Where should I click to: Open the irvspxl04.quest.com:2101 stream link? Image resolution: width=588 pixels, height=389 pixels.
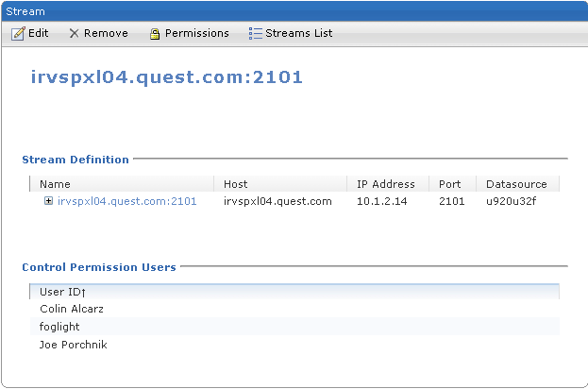pyautogui.click(x=126, y=201)
